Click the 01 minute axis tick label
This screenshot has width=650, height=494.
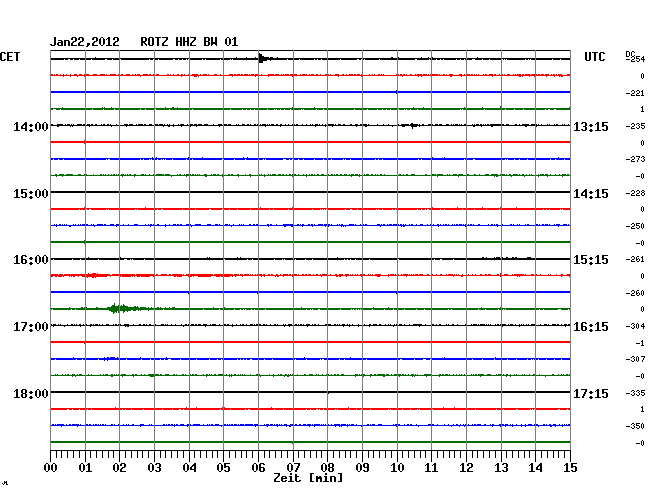tap(85, 468)
